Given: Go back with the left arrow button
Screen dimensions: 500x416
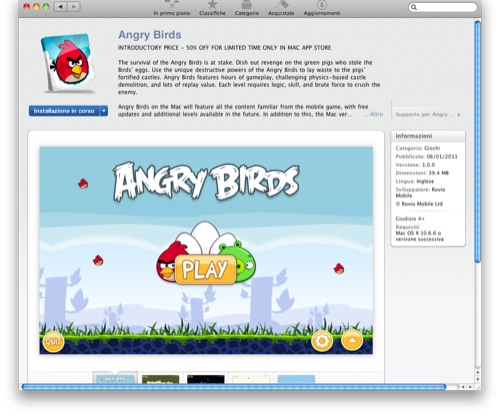Looking at the screenshot, I should tap(61, 6).
